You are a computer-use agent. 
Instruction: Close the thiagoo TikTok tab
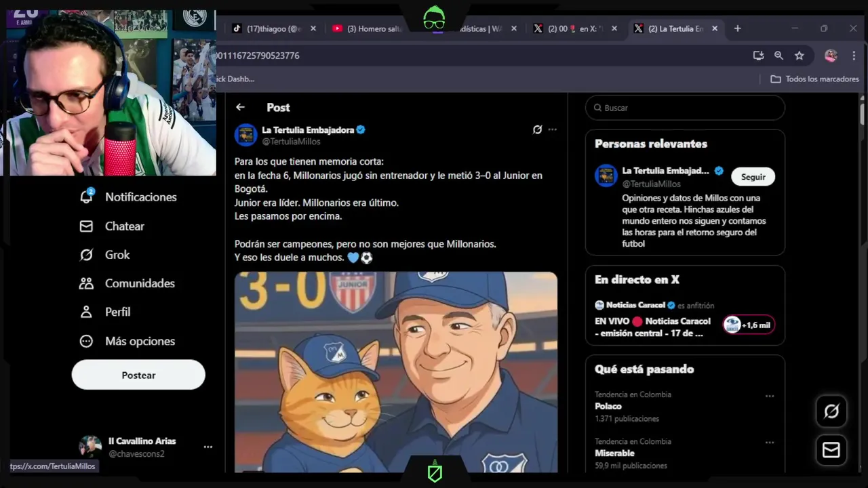pyautogui.click(x=313, y=28)
